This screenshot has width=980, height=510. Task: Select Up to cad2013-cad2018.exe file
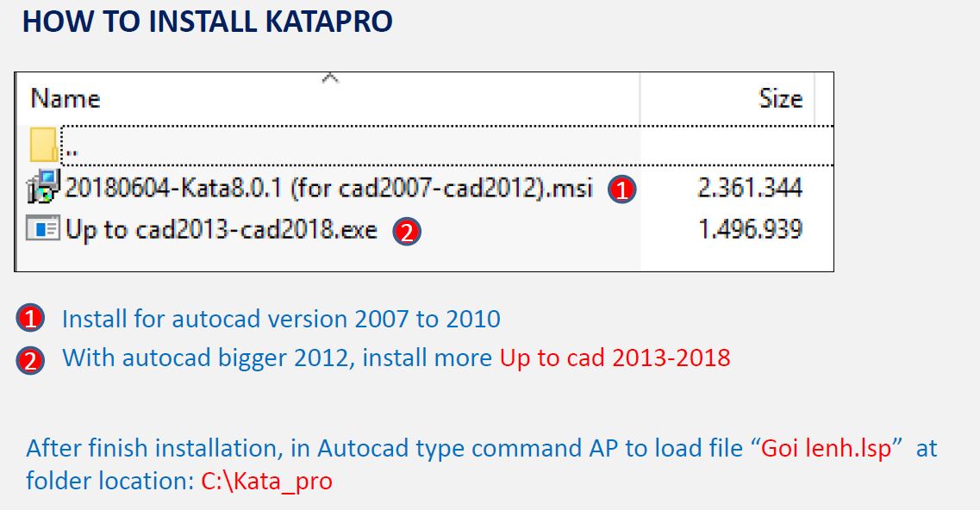coord(222,229)
